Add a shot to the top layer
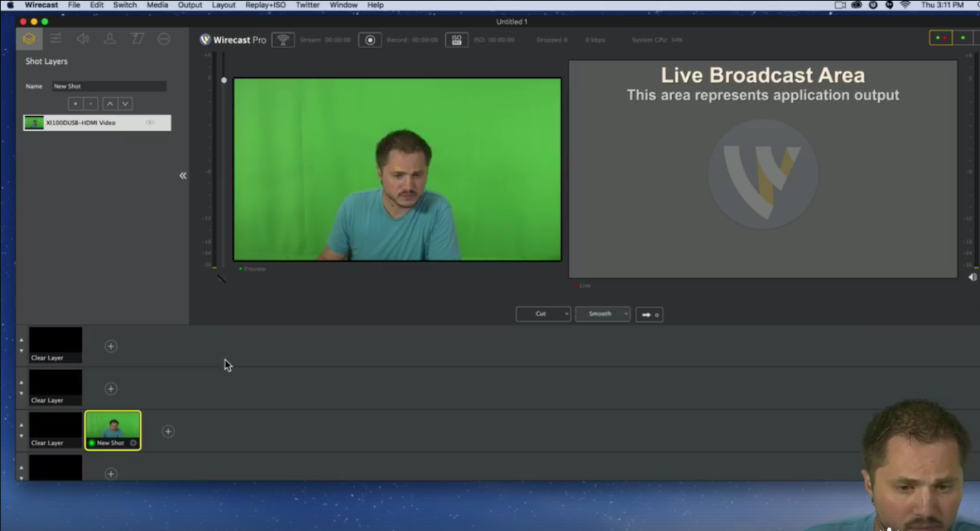This screenshot has width=980, height=531. [111, 347]
